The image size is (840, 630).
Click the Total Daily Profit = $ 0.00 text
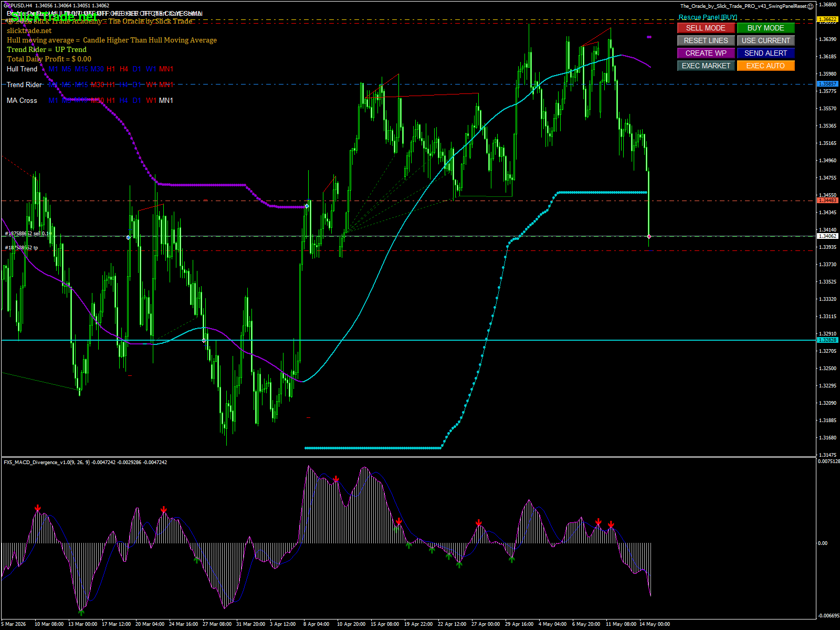point(49,59)
